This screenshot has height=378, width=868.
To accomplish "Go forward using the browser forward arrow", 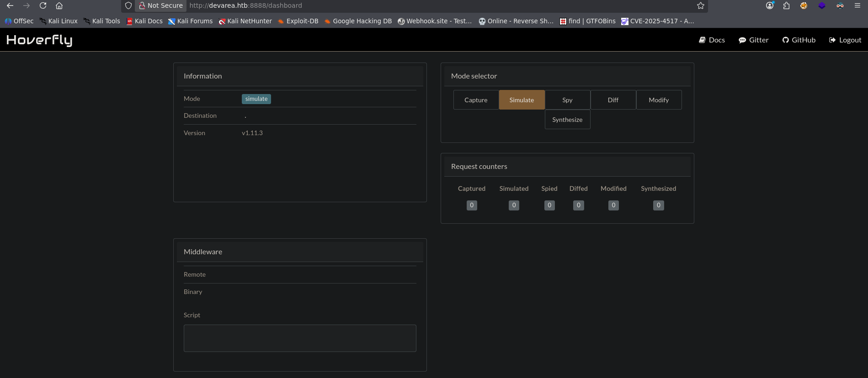I will [x=27, y=5].
